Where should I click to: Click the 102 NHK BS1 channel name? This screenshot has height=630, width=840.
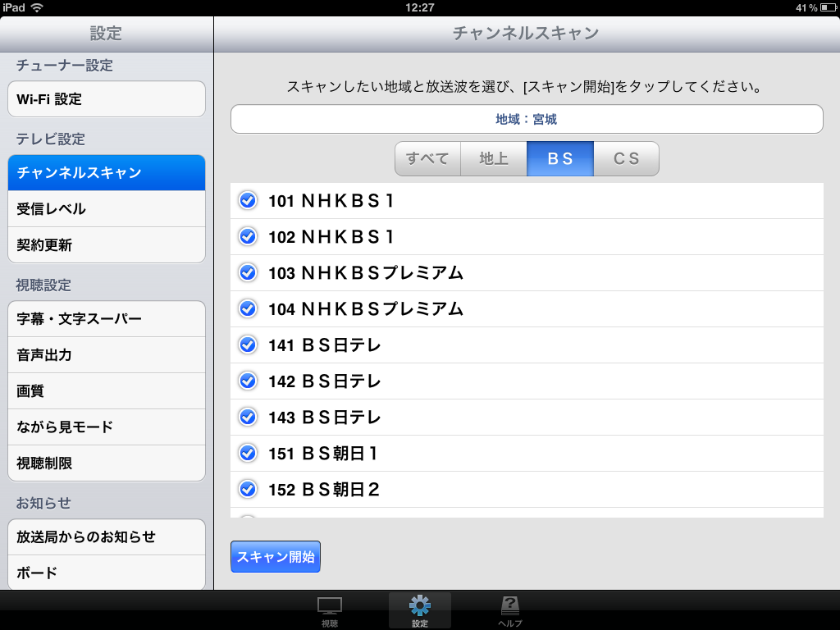point(331,237)
